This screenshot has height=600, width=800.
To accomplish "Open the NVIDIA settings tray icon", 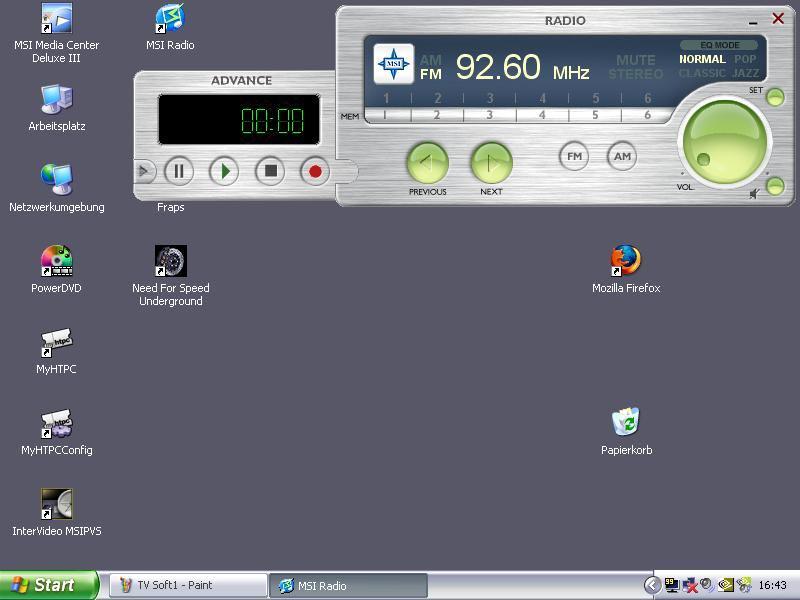I will click(x=726, y=585).
